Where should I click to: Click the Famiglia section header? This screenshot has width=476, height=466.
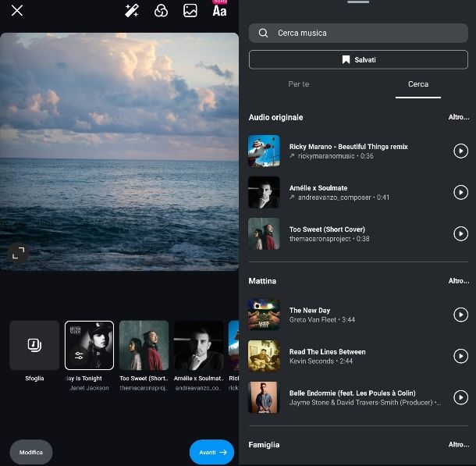(x=264, y=445)
